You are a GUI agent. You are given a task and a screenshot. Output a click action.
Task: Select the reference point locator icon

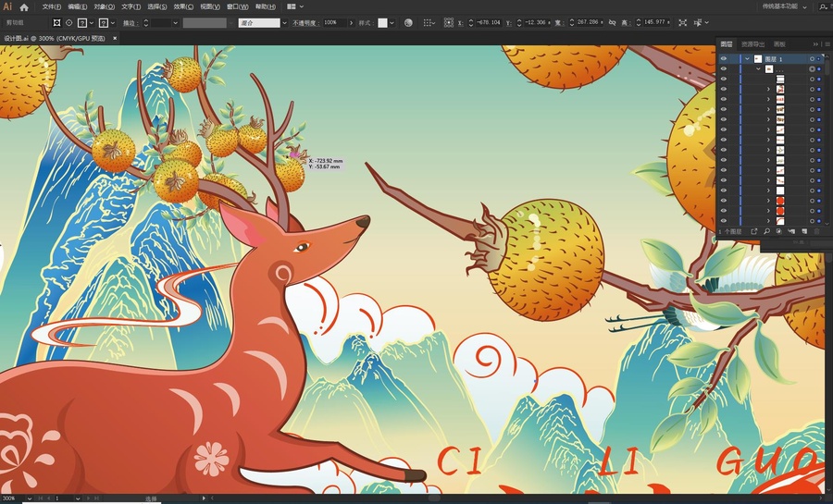click(449, 23)
